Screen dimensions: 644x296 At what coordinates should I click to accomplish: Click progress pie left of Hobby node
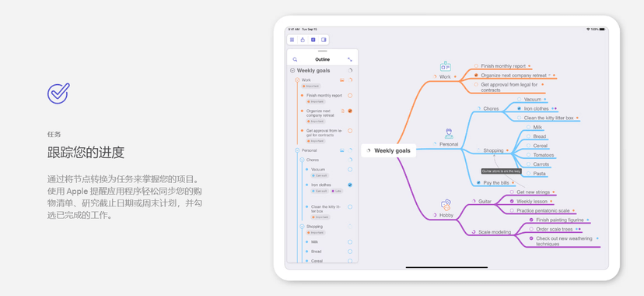coord(435,215)
